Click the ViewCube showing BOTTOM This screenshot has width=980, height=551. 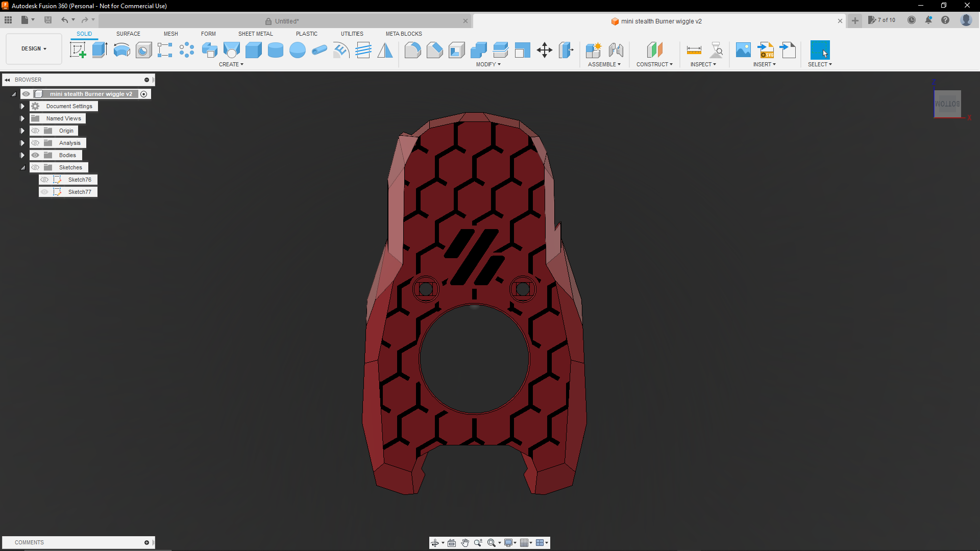947,103
